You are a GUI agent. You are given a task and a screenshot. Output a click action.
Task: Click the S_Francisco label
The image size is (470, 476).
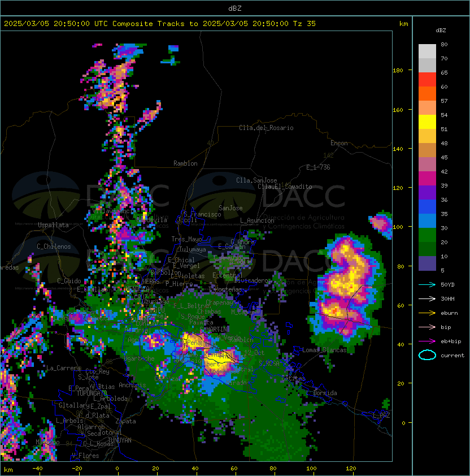[x=202, y=214]
